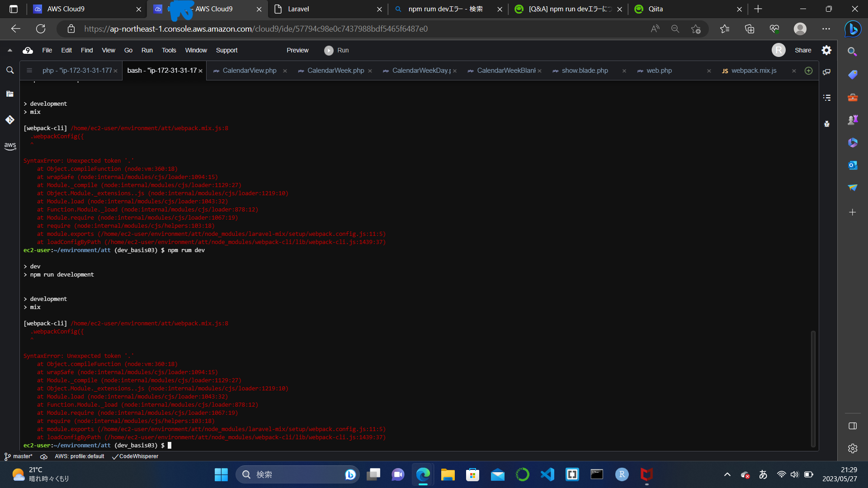Image resolution: width=868 pixels, height=488 pixels.
Task: Click the Cloud9 cloud logo icon
Action: (x=28, y=50)
